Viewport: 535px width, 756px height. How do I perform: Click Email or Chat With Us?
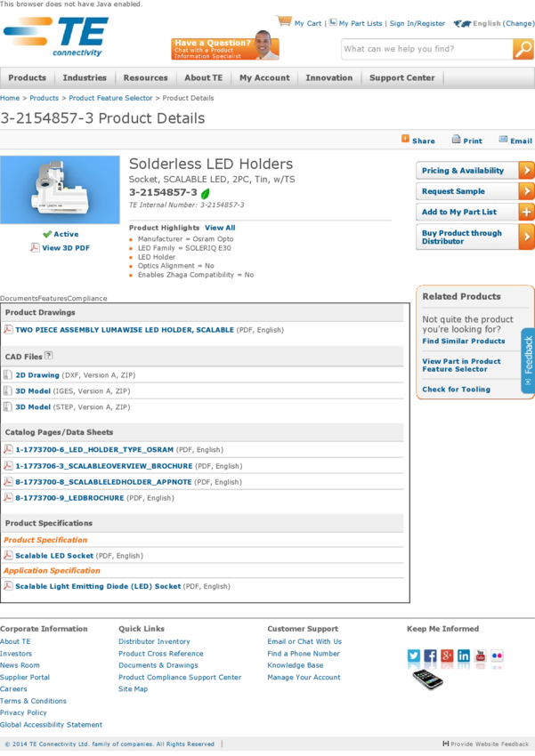pos(304,641)
